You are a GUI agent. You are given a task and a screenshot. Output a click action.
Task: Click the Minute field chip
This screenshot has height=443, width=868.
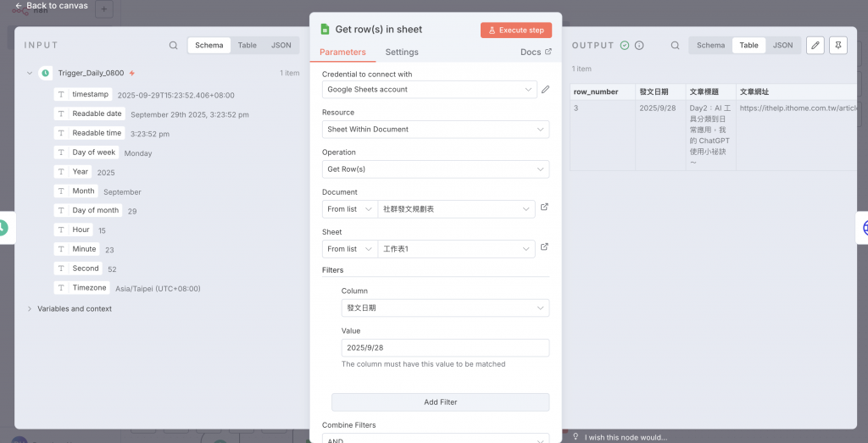click(x=77, y=249)
